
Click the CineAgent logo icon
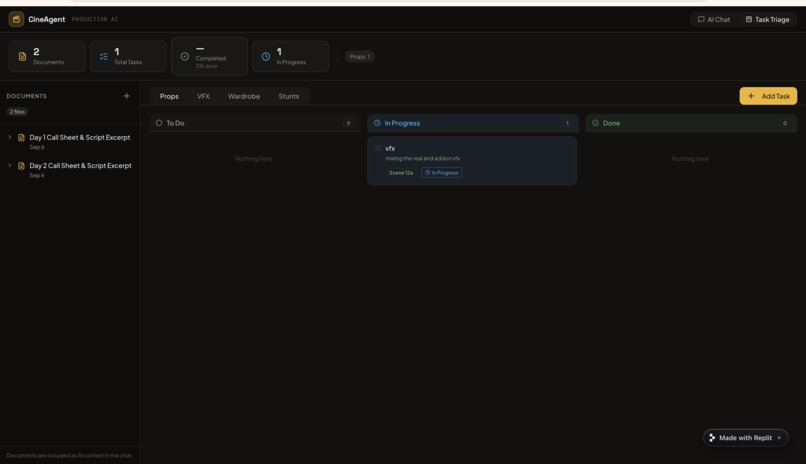pos(16,19)
